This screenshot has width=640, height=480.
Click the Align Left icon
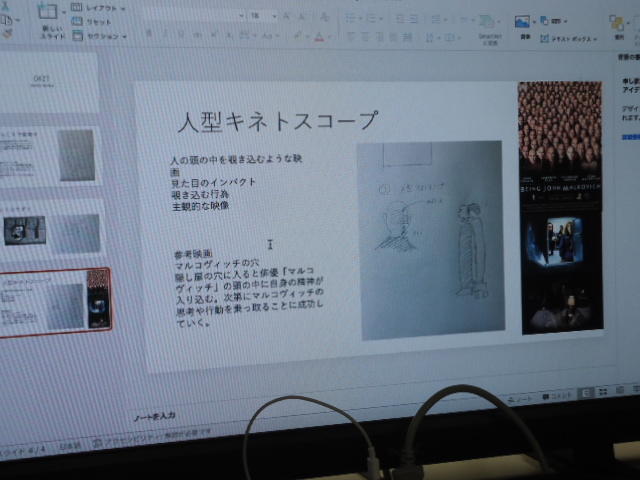[351, 37]
